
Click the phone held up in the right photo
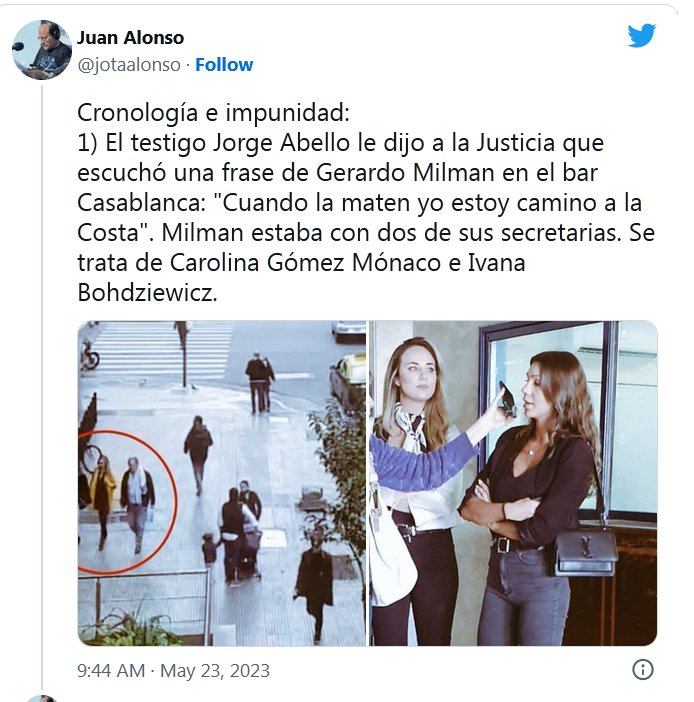tap(507, 398)
